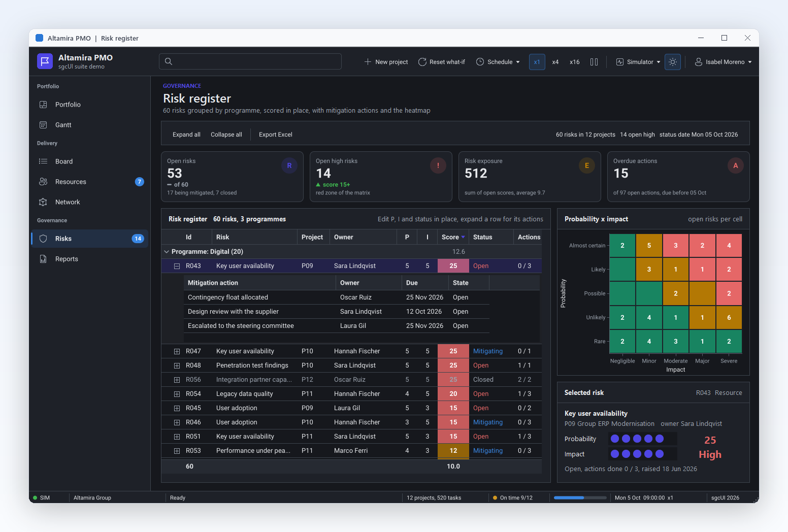The image size is (788, 532).
Task: Toggle the light theme sun icon
Action: (673, 62)
